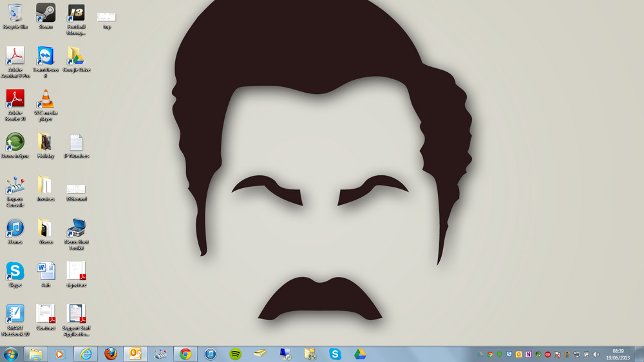Open Adobe Reader XI shortcut
Image resolution: width=644 pixels, height=362 pixels.
15,105
